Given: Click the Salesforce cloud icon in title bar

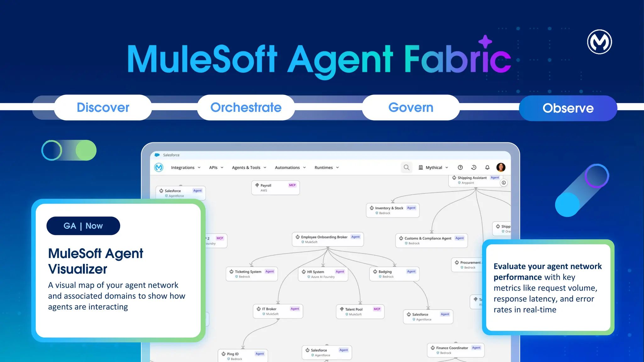Looking at the screenshot, I should click(x=157, y=155).
